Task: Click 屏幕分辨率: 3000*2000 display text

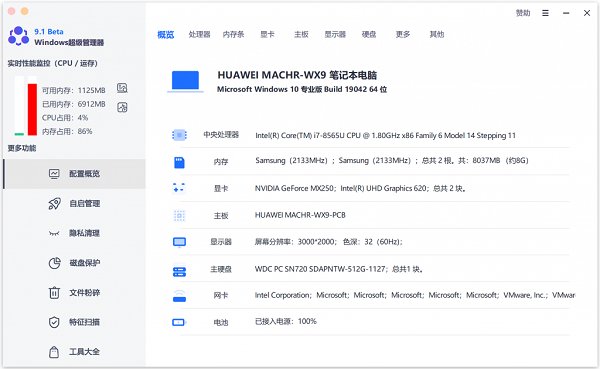Action: tap(329, 242)
